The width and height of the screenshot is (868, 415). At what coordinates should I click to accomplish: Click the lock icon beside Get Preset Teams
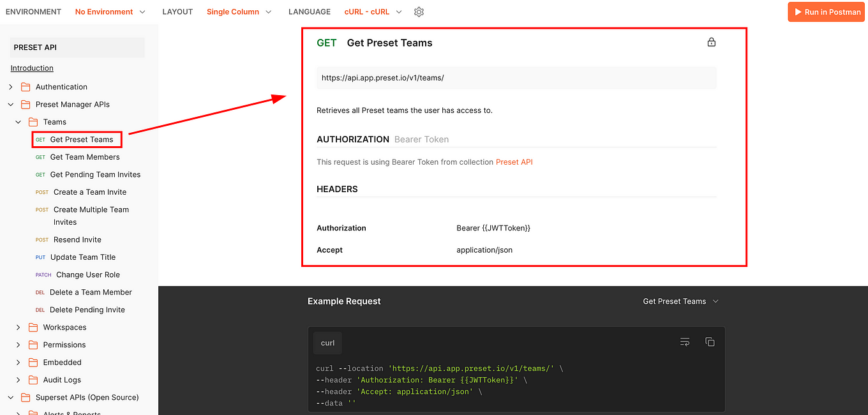coord(712,42)
